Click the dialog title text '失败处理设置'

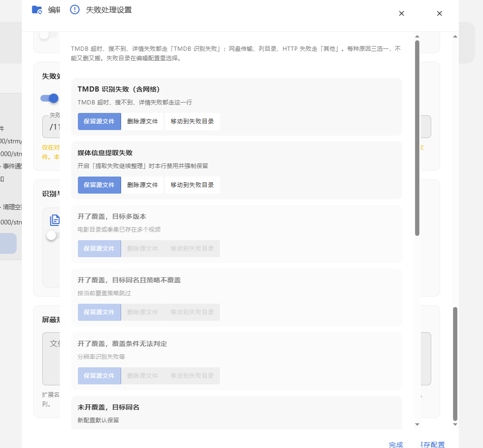point(109,10)
